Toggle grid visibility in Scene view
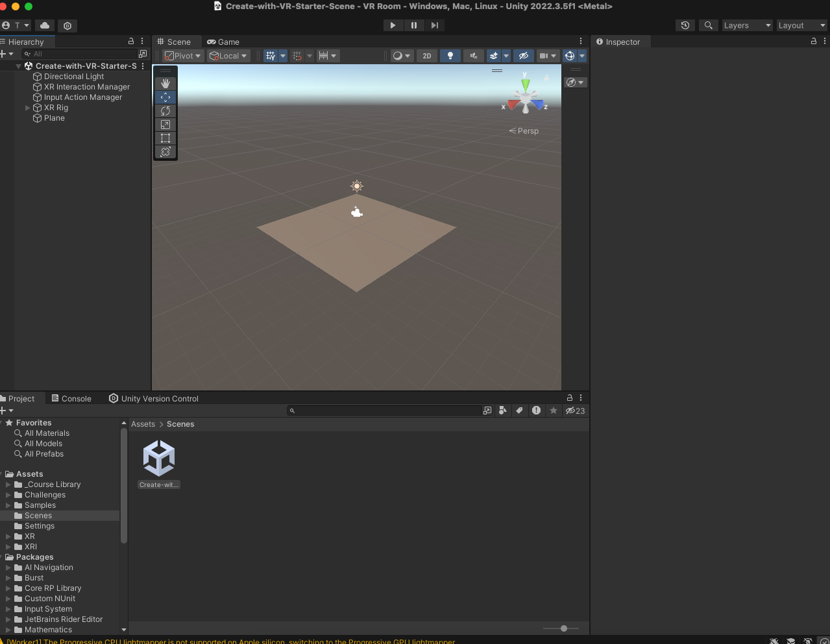This screenshot has height=644, width=830. pyautogui.click(x=271, y=56)
